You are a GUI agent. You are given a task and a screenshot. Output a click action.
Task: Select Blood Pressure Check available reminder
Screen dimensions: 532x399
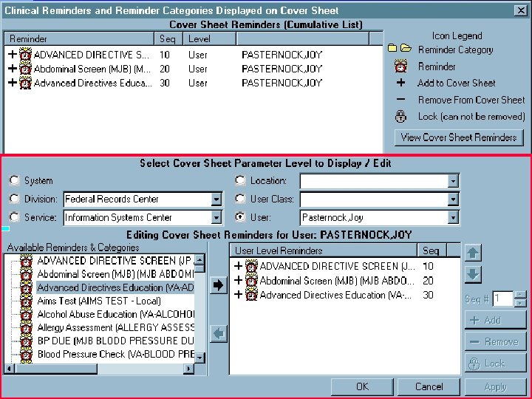(115, 354)
